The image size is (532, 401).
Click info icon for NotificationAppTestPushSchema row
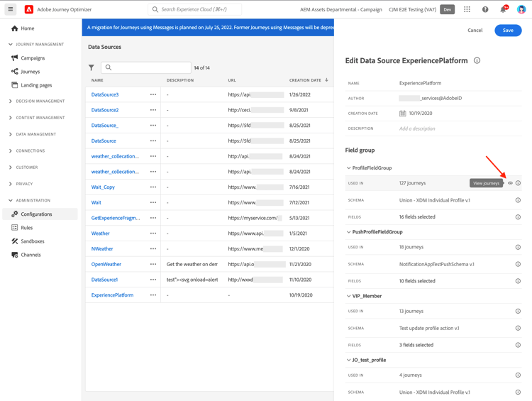[x=518, y=264]
